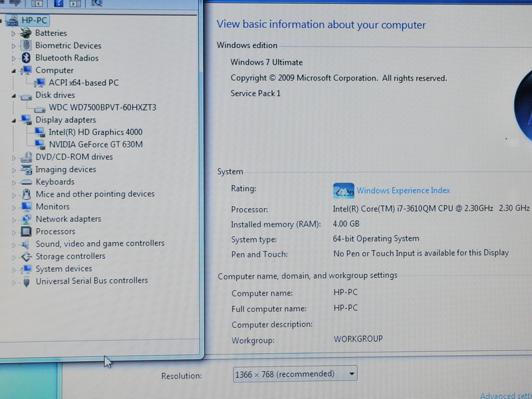Select the HP-PC root tree item
The image size is (532, 399).
tap(35, 21)
